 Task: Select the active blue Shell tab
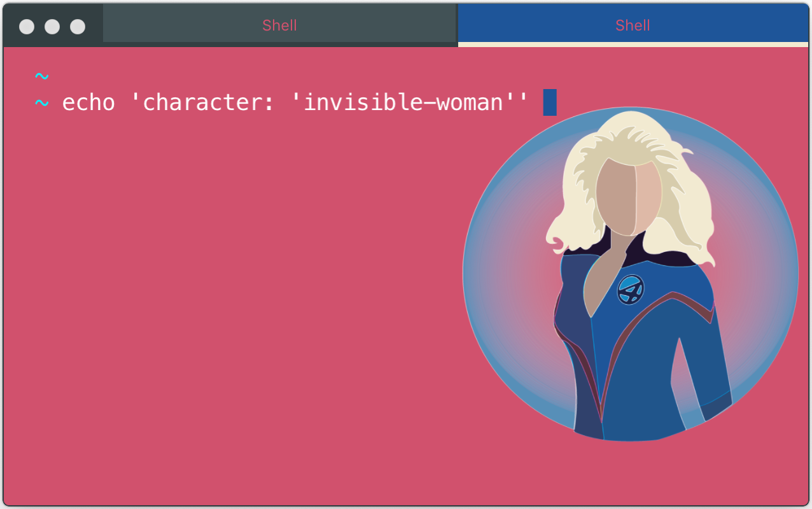click(633, 25)
